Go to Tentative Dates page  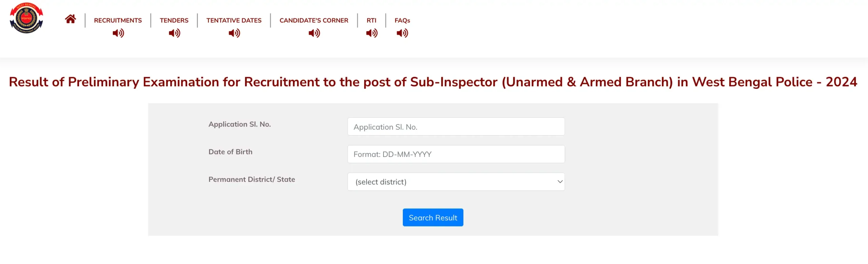234,20
